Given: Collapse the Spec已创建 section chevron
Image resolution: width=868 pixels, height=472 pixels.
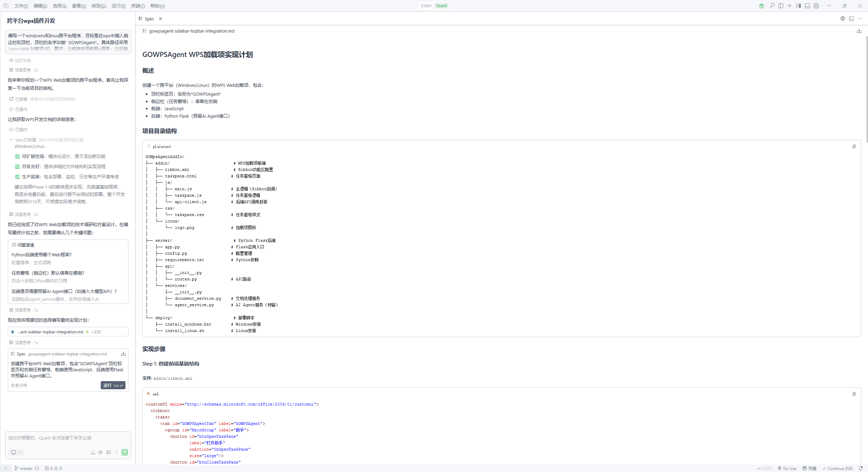Looking at the screenshot, I should point(11,140).
